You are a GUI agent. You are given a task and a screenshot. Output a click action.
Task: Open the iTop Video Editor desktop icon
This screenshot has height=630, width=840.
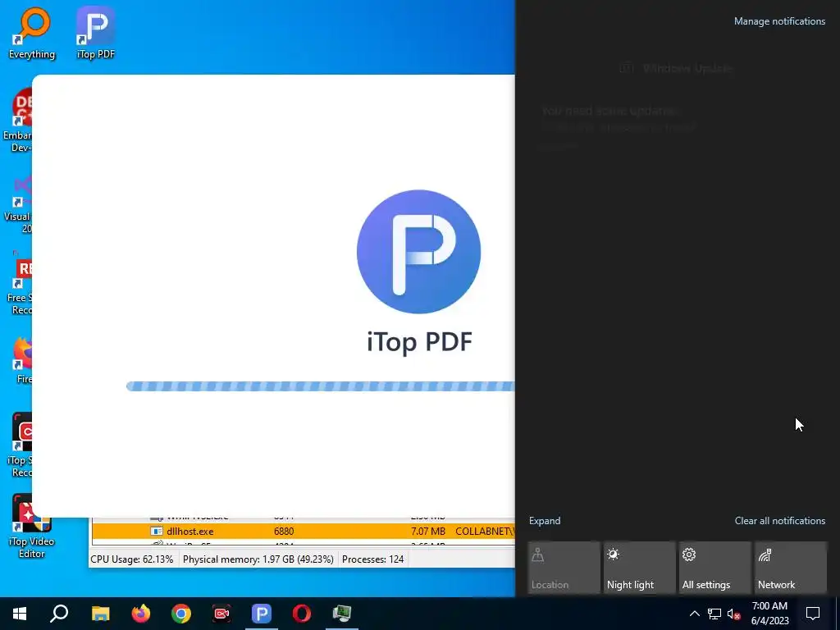click(31, 526)
